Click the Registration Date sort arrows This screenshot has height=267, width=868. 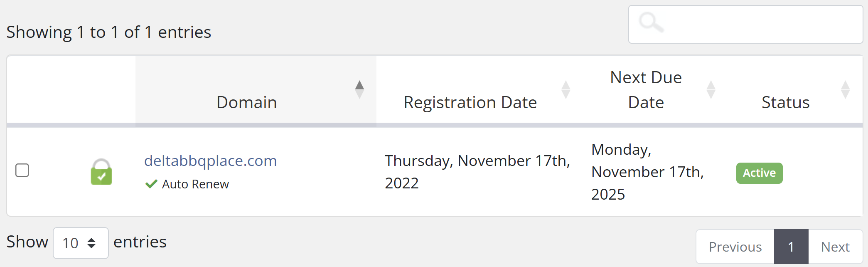tap(566, 90)
